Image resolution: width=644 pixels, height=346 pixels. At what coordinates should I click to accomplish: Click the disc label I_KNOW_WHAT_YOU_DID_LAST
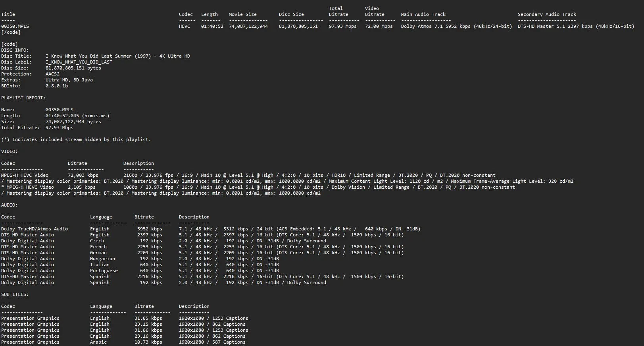[x=79, y=62]
